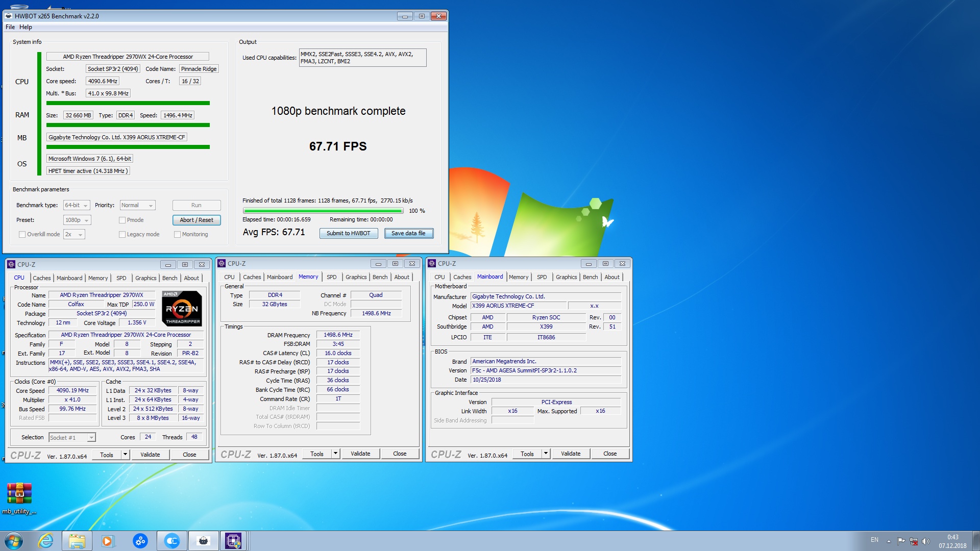Open the blue C-logo app on taskbar

coord(172,541)
